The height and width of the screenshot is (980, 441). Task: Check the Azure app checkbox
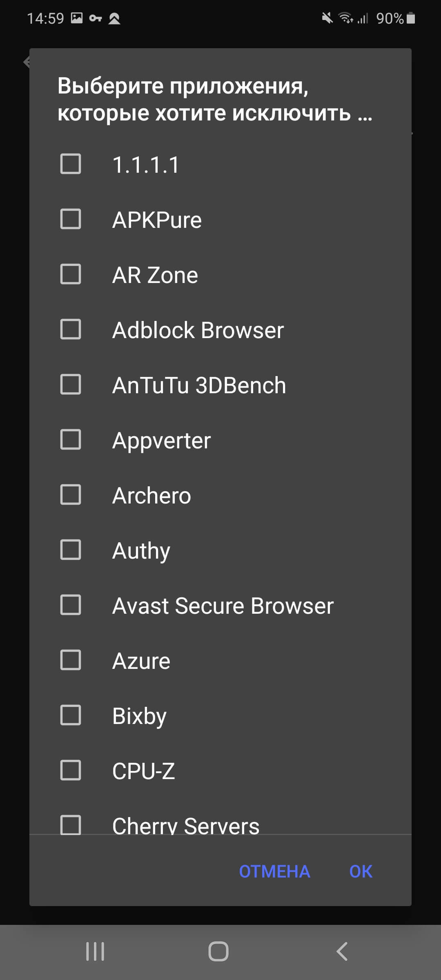tap(71, 660)
